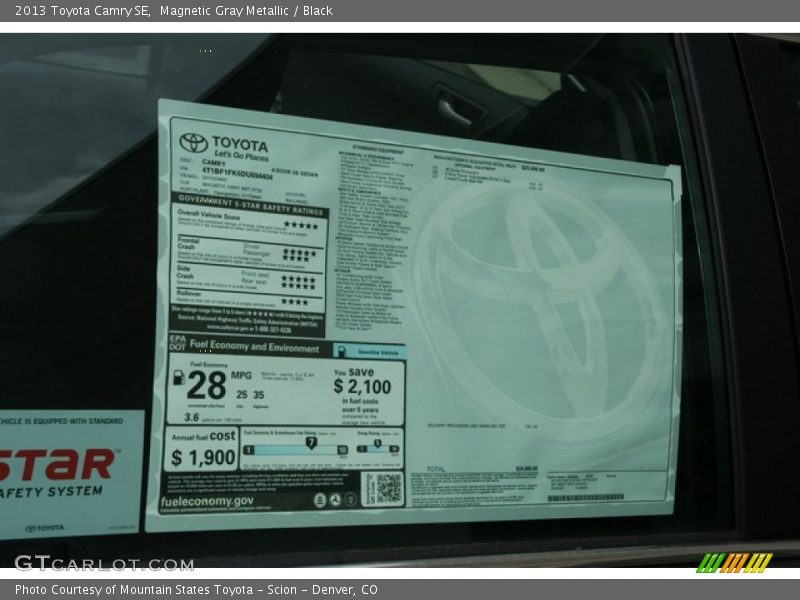Click the Mountain States Toyota photo credit
The width and height of the screenshot is (800, 600).
pyautogui.click(x=196, y=590)
